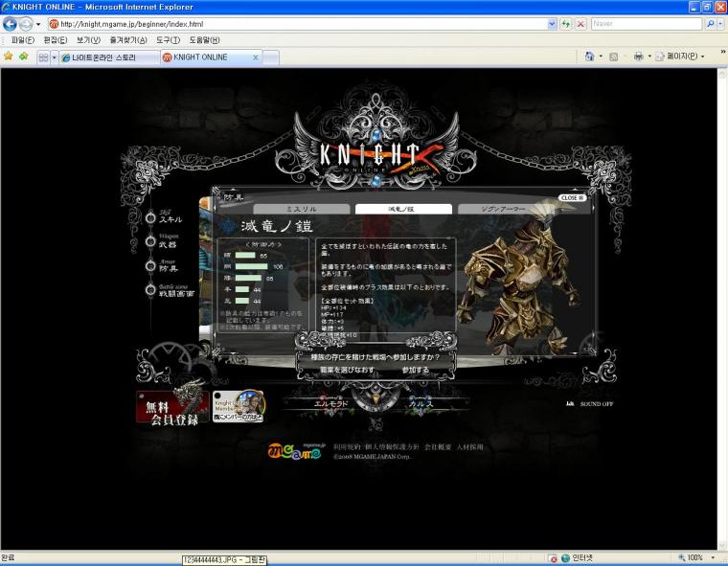Click the Quick Tabs grid icon

pos(43,57)
